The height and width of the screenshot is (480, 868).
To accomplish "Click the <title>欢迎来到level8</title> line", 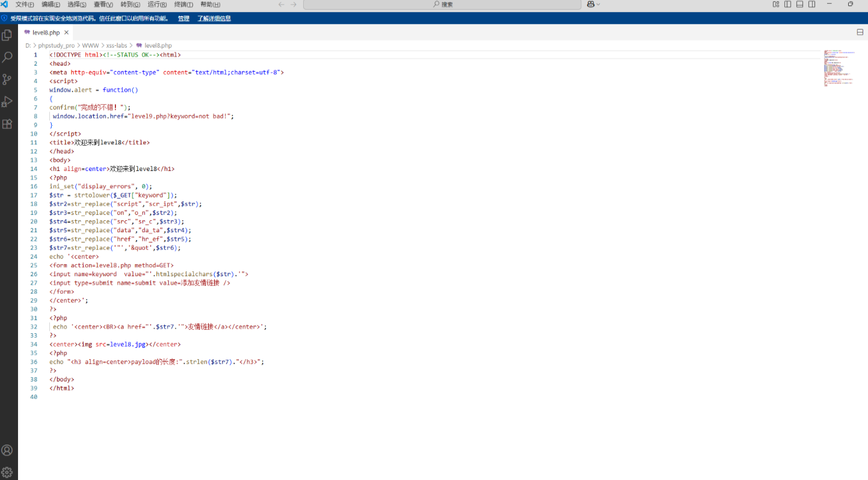I will pyautogui.click(x=99, y=143).
